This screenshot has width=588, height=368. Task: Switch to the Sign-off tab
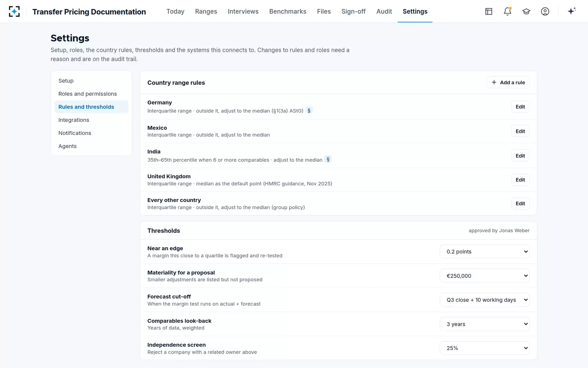[354, 11]
